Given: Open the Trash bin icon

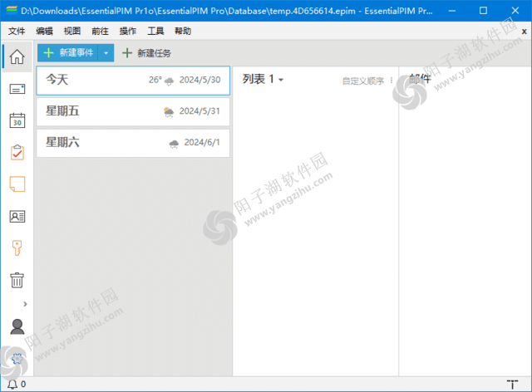Looking at the screenshot, I should (17, 280).
